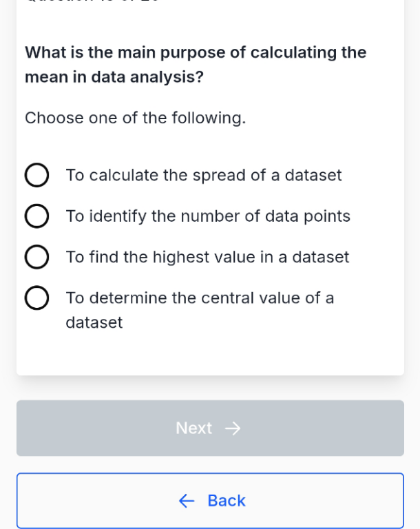Choose the answer text "To determine the central value of a"
Viewport: 420px width, 529px height.
(200, 298)
